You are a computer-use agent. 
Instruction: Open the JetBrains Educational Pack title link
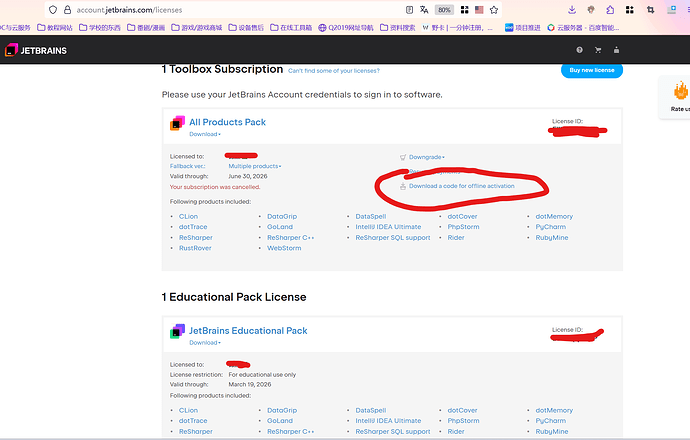(x=248, y=331)
